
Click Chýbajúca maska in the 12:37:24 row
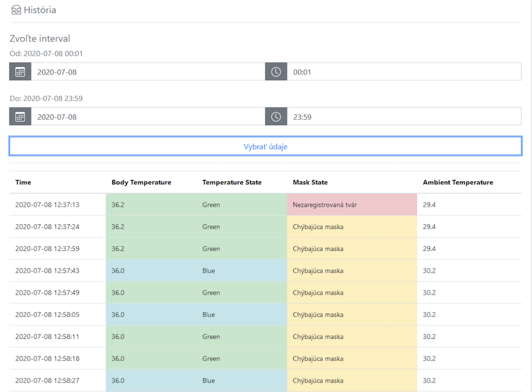318,227
